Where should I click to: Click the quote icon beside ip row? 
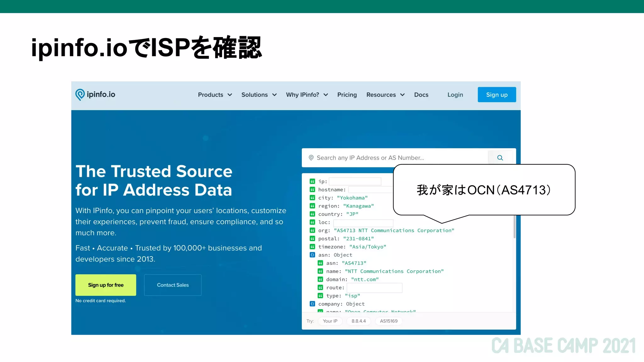click(x=312, y=181)
